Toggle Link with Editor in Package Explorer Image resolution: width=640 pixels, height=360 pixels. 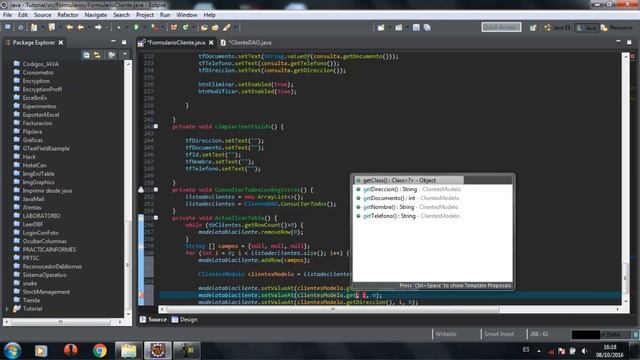pyautogui.click(x=97, y=55)
